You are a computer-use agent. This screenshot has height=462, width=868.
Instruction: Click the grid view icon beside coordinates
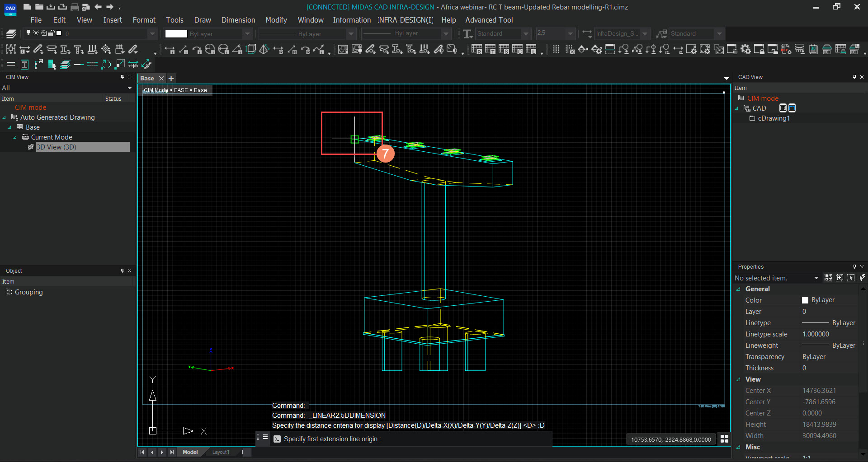click(724, 439)
